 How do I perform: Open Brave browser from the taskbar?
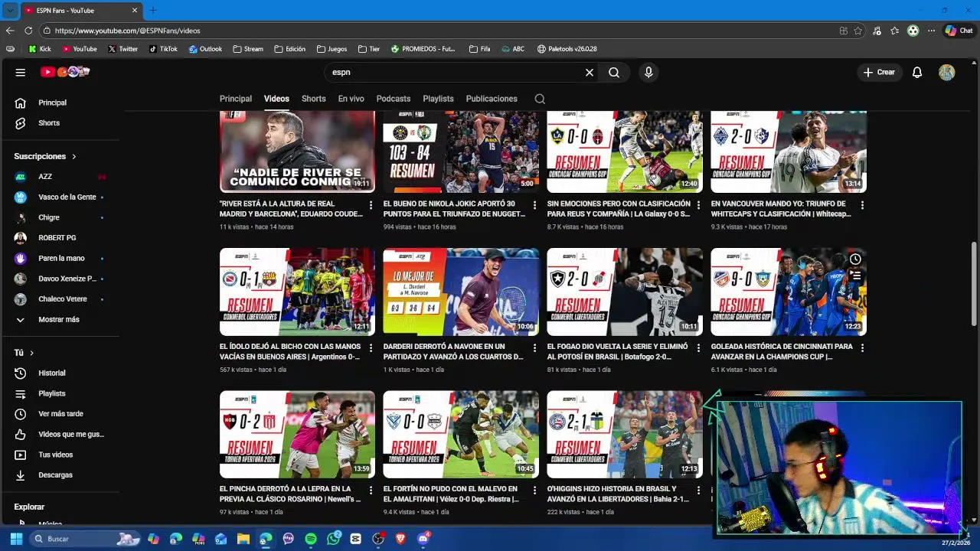(x=401, y=539)
